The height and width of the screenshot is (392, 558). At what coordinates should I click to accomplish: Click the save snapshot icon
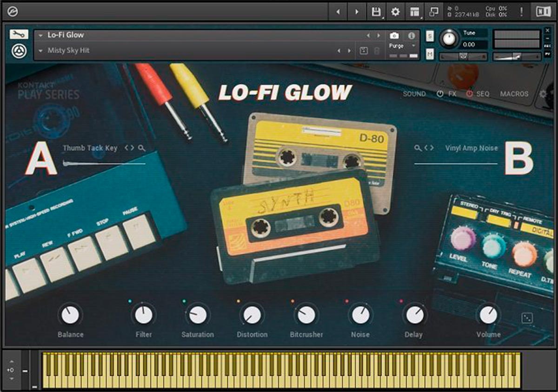point(365,51)
